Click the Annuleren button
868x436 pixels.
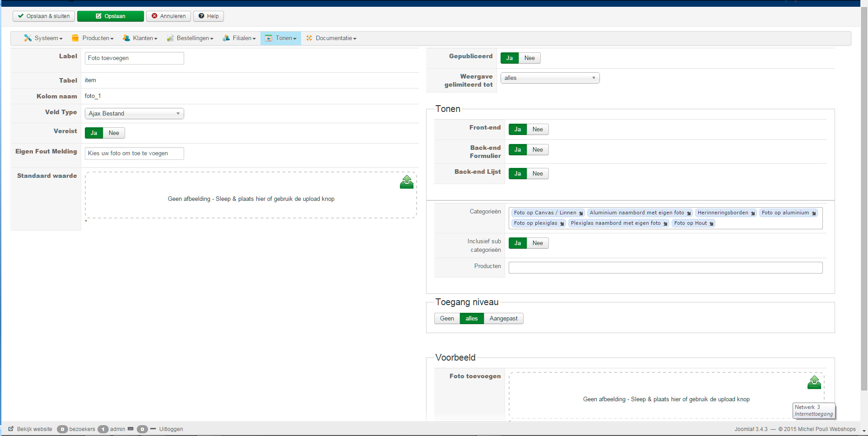(x=168, y=16)
